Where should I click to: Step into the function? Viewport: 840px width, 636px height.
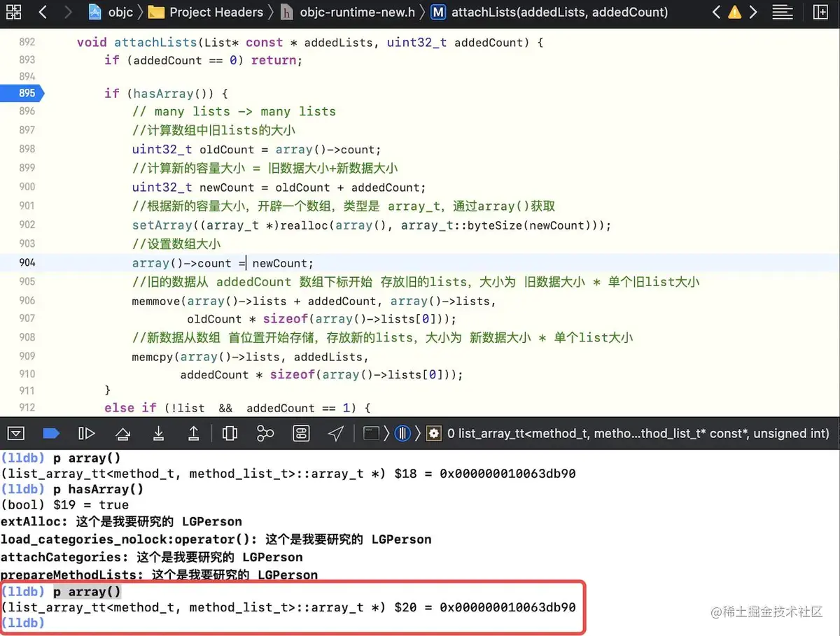pos(159,434)
